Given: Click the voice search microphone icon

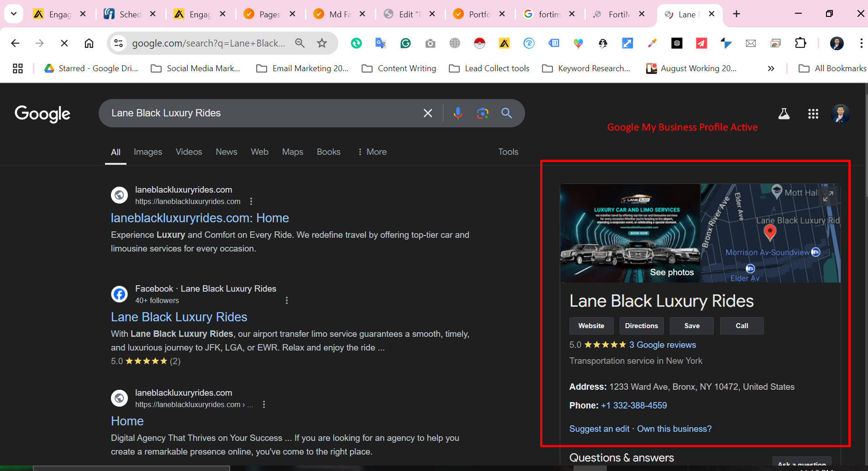Looking at the screenshot, I should point(458,113).
